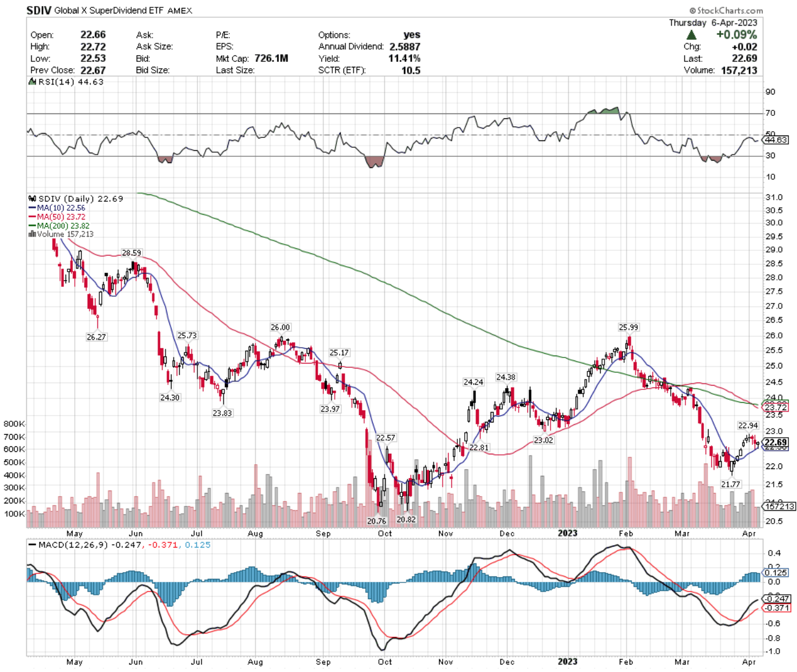Click the 26.00 August high annotation
797x672 pixels.
[x=281, y=327]
